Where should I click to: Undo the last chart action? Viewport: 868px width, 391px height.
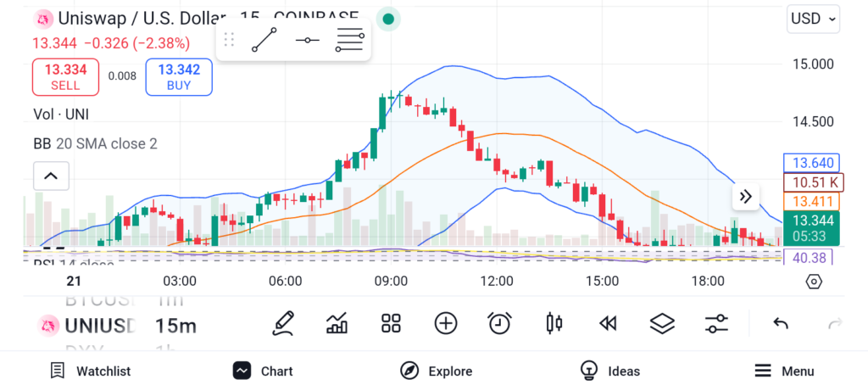781,323
